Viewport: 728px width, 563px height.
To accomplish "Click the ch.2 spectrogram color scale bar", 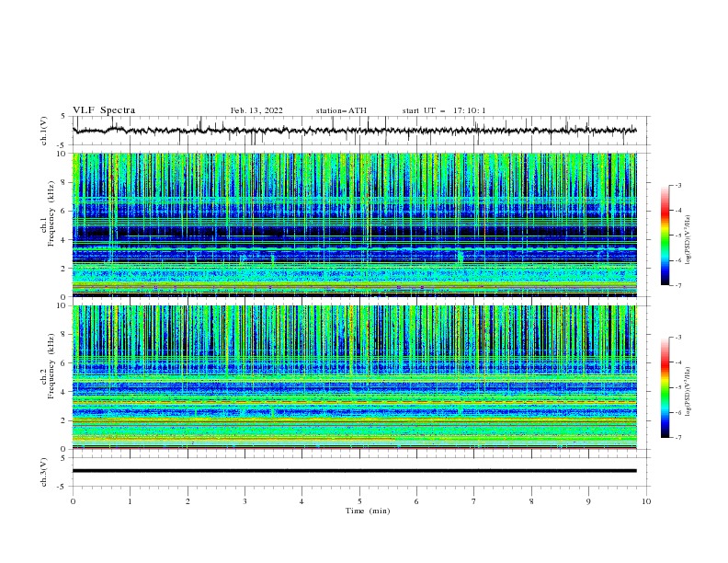I will (665, 387).
